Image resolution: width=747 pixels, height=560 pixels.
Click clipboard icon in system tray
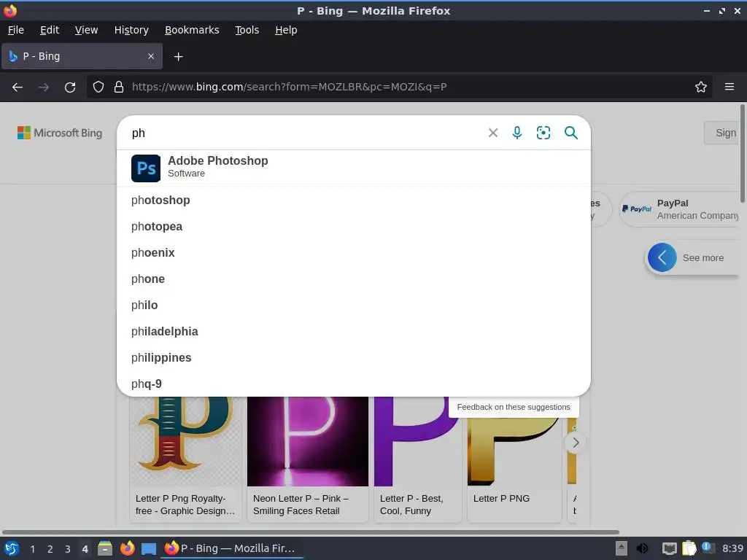point(689,548)
